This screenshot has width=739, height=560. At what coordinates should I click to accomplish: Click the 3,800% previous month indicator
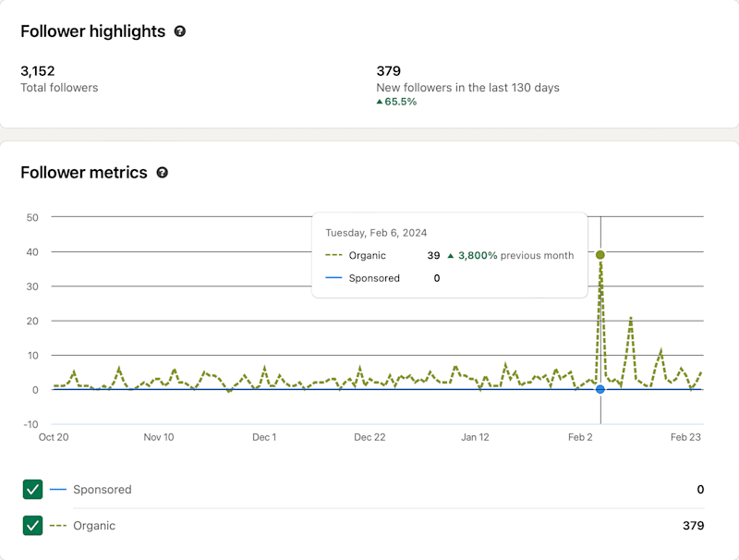click(511, 255)
